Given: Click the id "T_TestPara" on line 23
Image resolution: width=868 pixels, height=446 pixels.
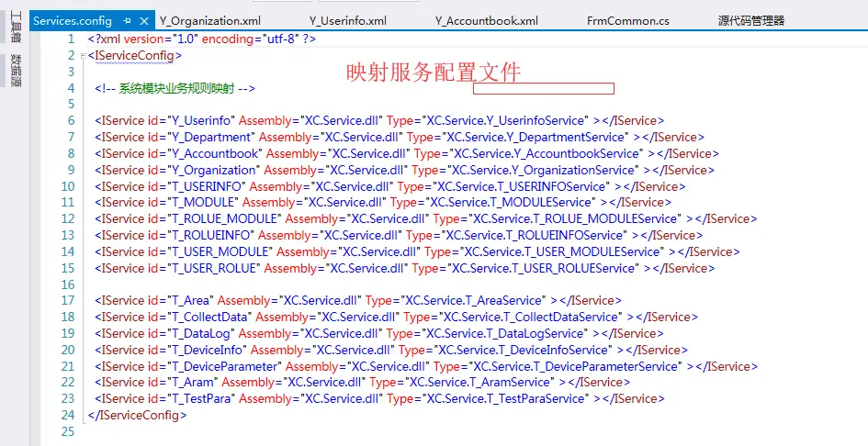Looking at the screenshot, I should [201, 398].
